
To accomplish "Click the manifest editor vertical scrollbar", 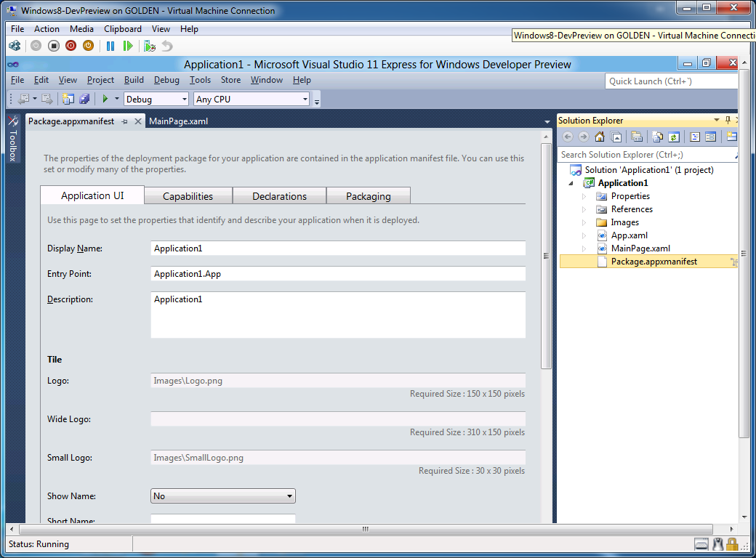I will (546, 256).
